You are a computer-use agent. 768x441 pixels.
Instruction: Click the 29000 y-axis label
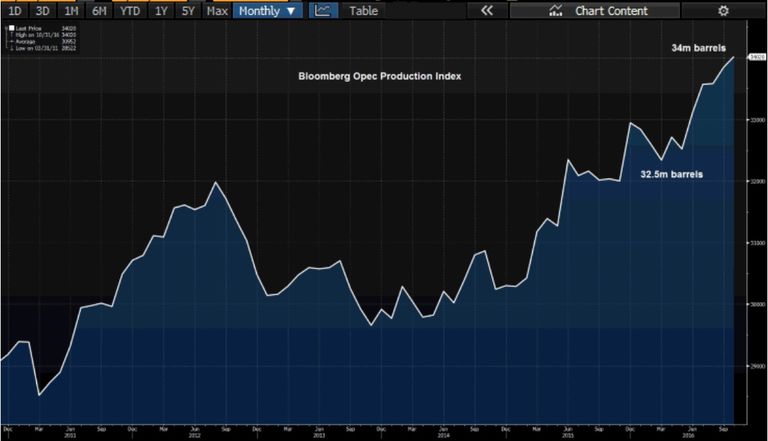coord(757,366)
